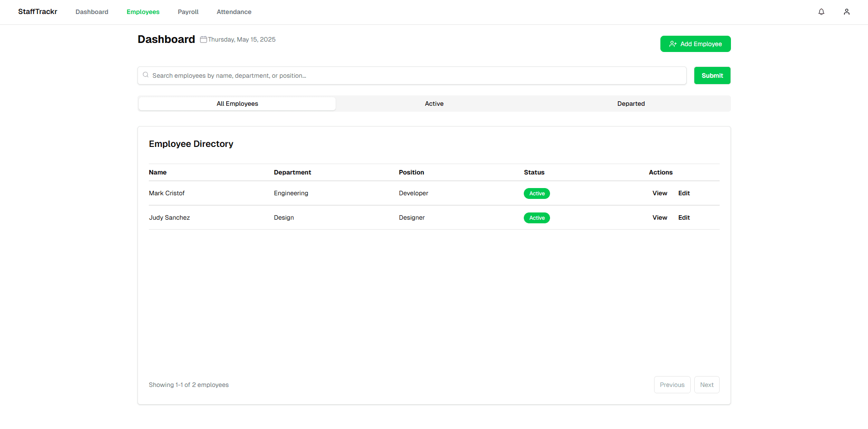Screen dimensions: 868x429
Task: Click the StaffTrackr logo
Action: [38, 12]
